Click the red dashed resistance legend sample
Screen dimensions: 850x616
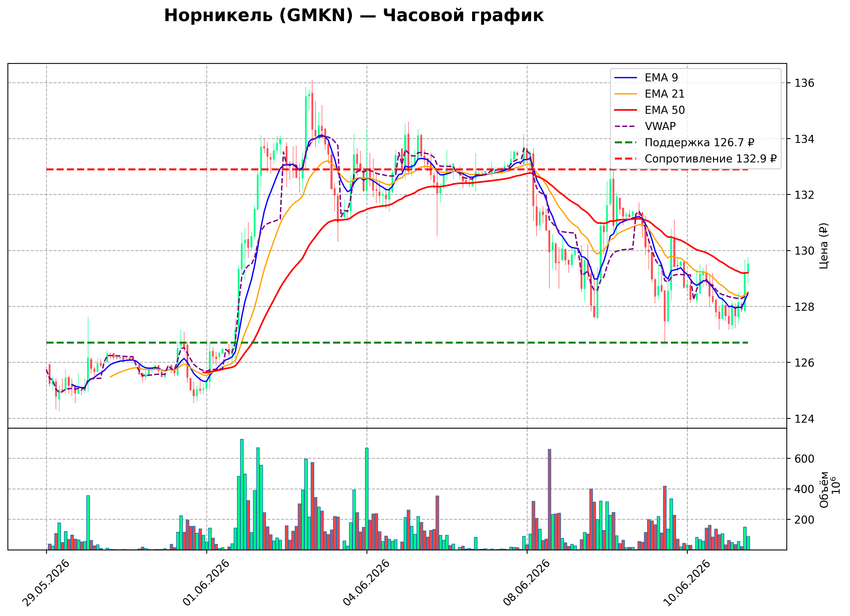point(625,159)
